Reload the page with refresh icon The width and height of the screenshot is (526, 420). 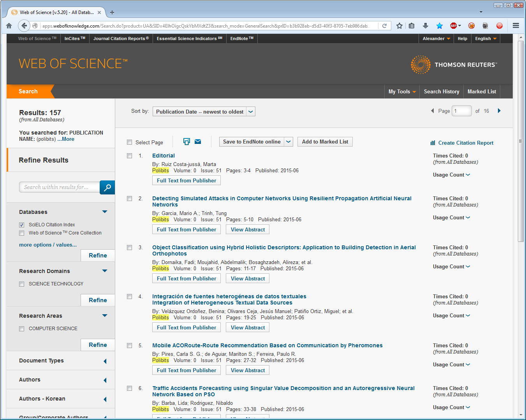[x=384, y=26]
